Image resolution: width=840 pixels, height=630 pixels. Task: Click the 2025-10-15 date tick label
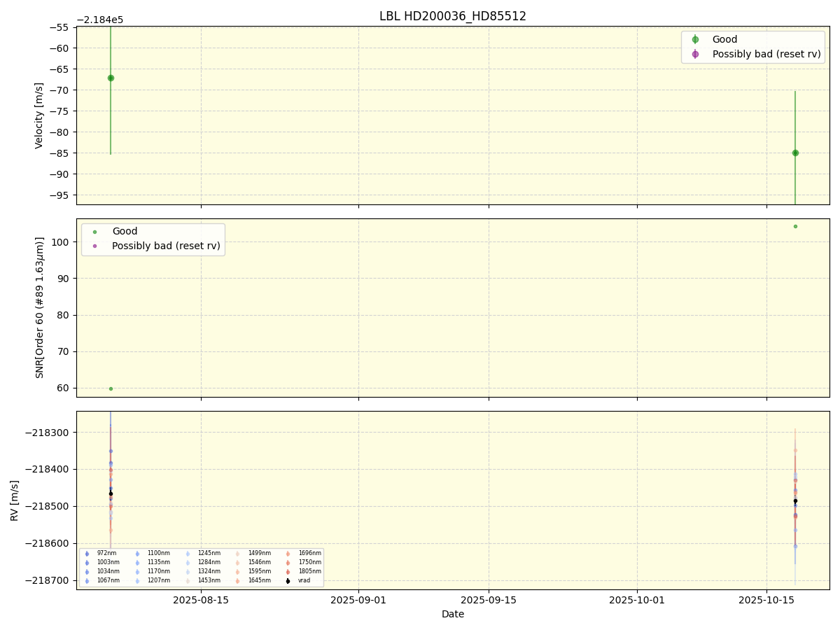[766, 600]
